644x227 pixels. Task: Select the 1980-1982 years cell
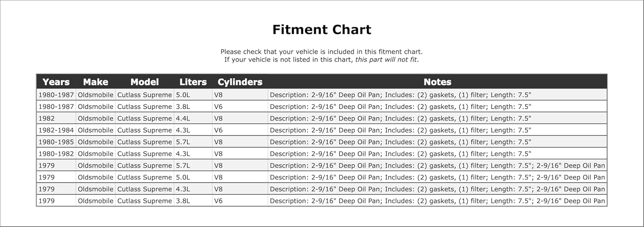56,154
